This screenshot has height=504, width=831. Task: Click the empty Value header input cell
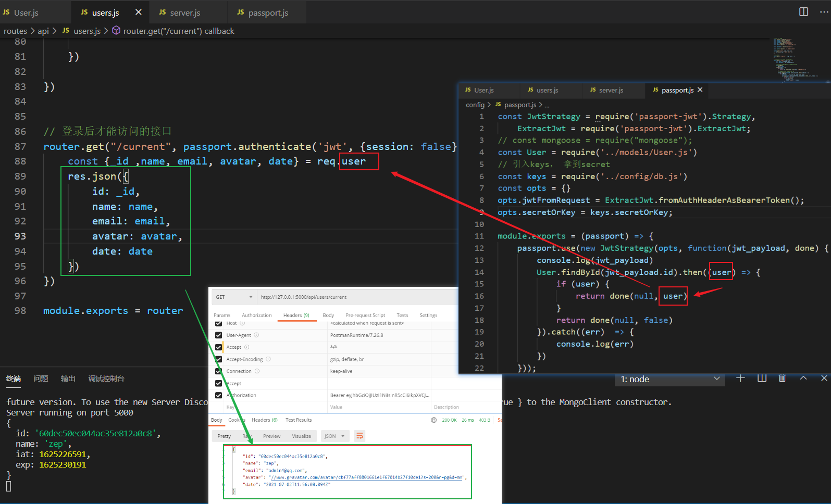379,407
